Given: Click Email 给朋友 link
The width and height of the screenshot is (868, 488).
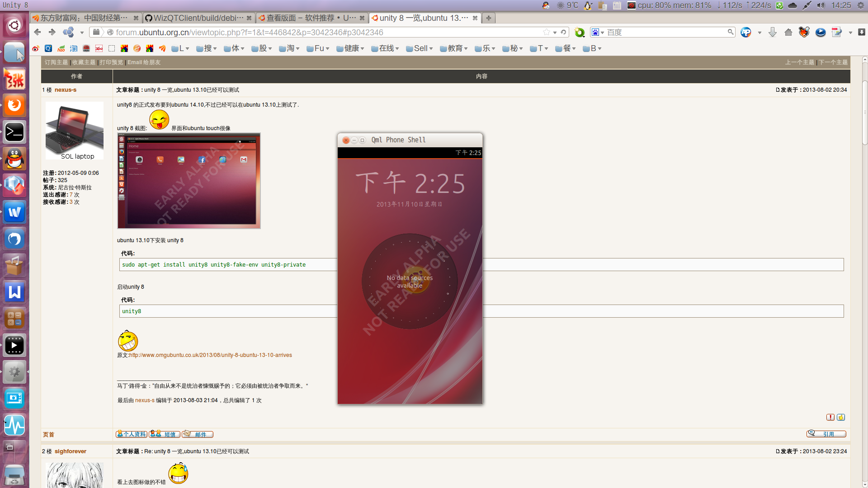Looking at the screenshot, I should point(144,62).
